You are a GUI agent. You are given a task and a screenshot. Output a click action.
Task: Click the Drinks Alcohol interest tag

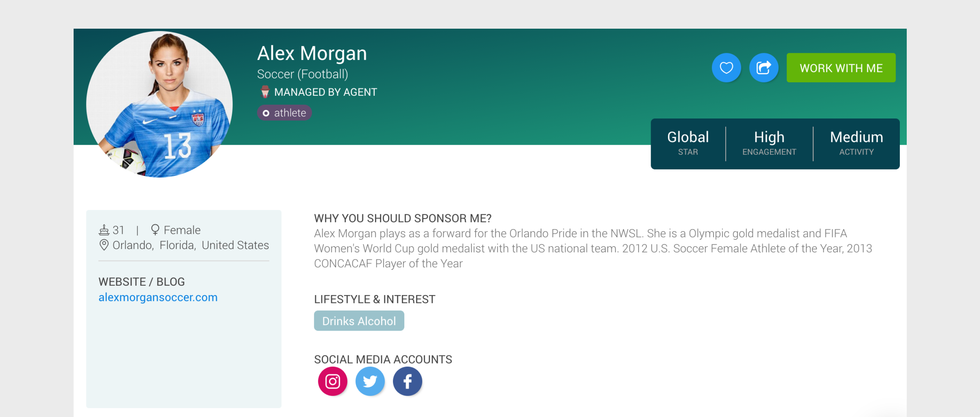point(359,321)
